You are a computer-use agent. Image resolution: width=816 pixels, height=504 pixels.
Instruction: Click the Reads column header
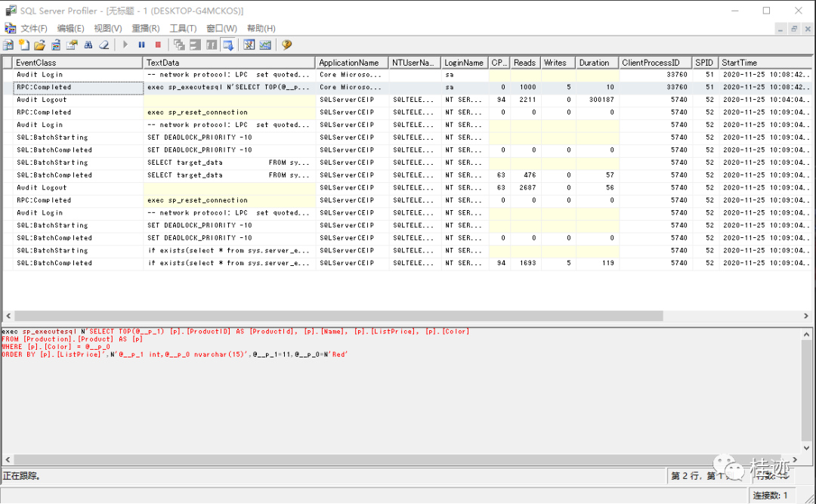click(525, 63)
